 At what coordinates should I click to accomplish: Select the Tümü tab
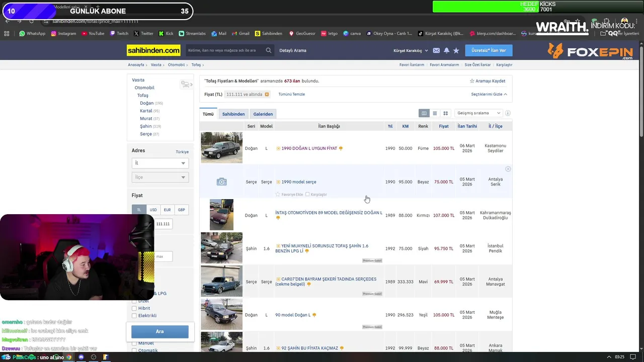(x=208, y=114)
